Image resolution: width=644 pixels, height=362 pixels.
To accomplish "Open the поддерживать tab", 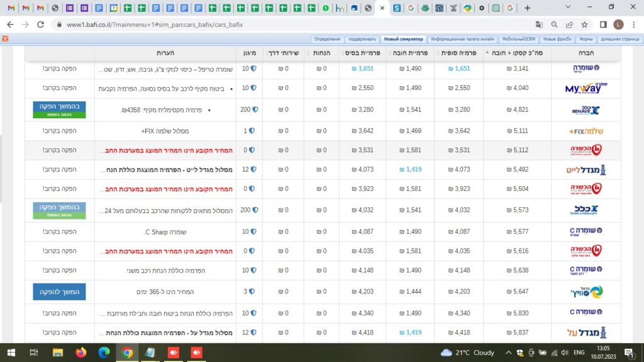I will click(x=362, y=39).
